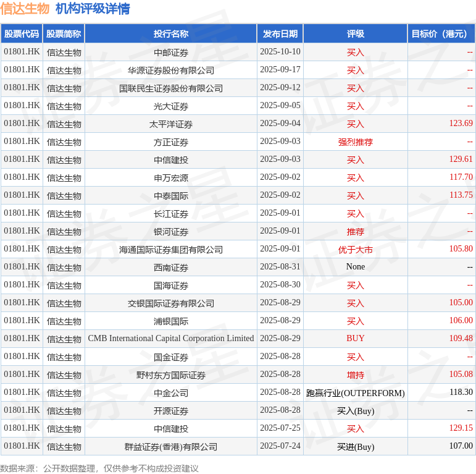Viewport: 476px width, 474px height.
Task: Click the 发布日期 column header
Action: [280, 34]
